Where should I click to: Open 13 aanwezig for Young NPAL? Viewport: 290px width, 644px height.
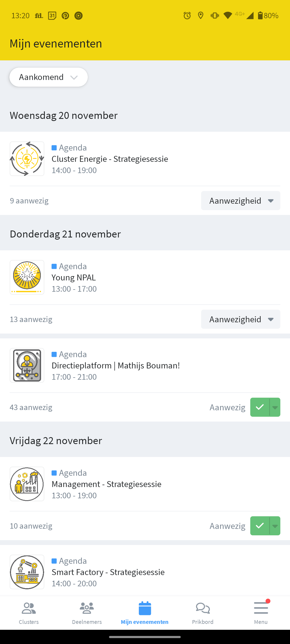tap(31, 319)
